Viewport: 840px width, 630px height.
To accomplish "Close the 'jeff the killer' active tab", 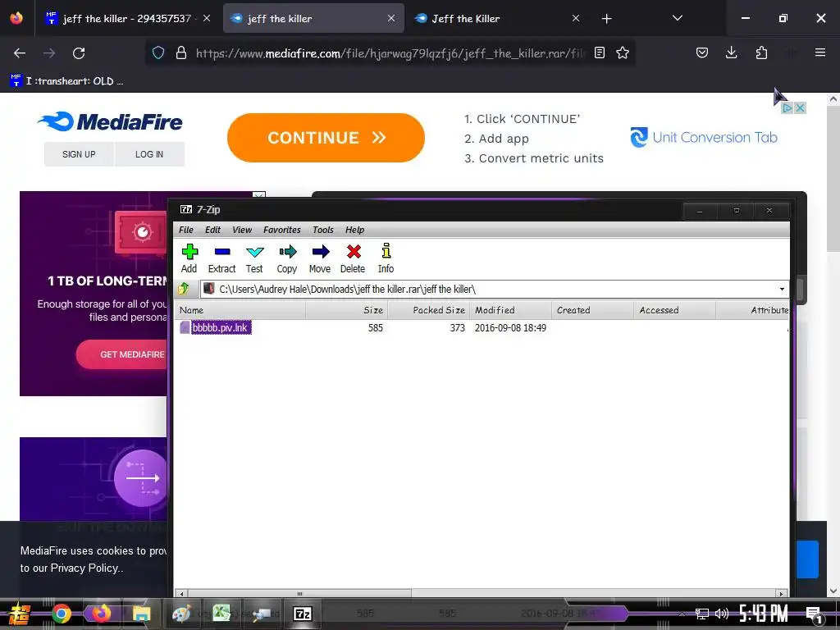I will 391,19.
